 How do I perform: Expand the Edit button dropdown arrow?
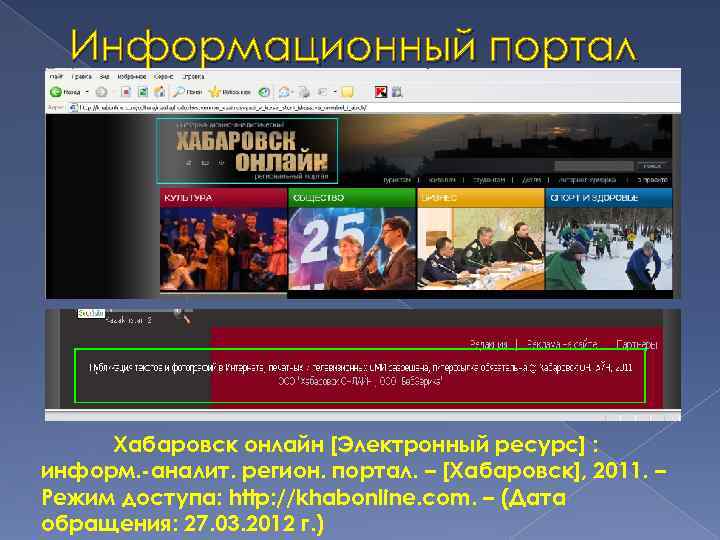335,92
